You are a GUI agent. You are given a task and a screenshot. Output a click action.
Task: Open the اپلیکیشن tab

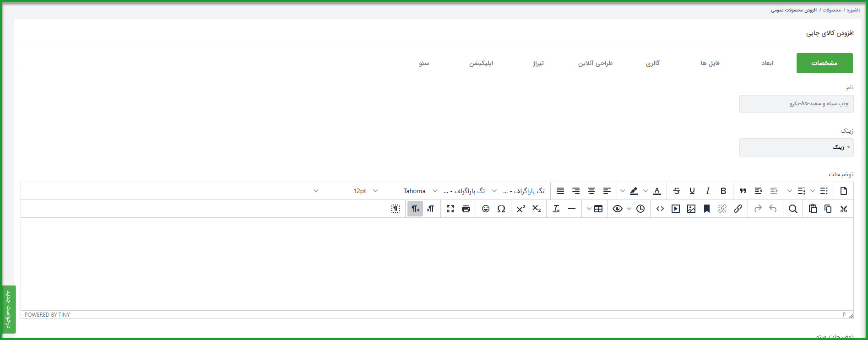(481, 63)
